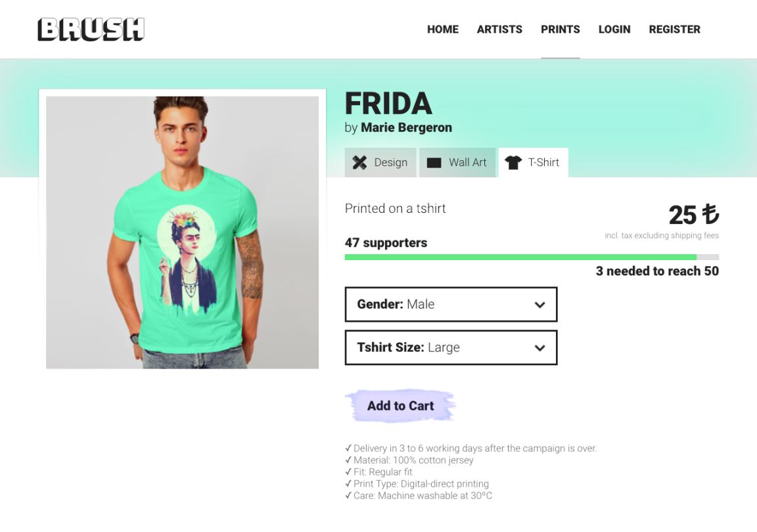757x532 pixels.
Task: Select the PRINTS navigation item
Action: click(x=561, y=30)
